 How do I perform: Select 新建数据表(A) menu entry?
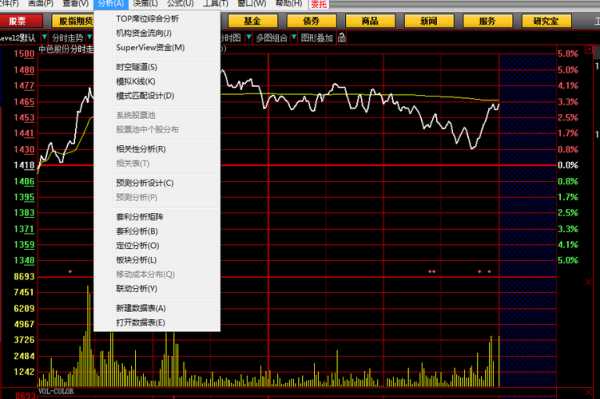[x=141, y=308]
